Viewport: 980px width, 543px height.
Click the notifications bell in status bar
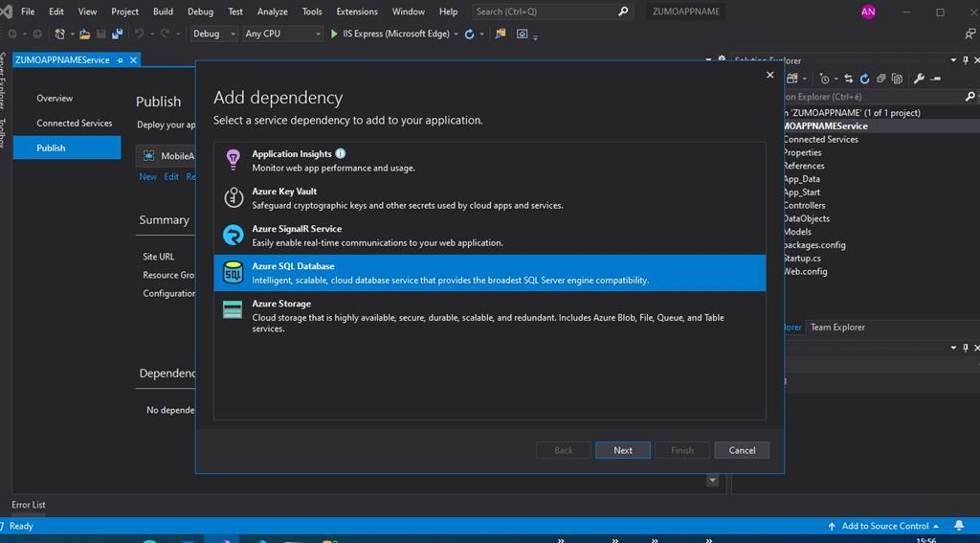coord(959,526)
